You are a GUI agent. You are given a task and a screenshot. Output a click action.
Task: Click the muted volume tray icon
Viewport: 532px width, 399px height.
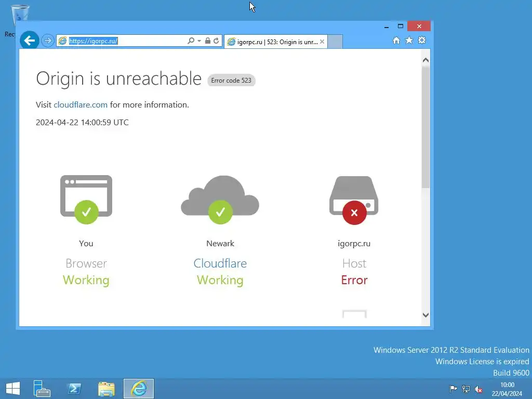click(x=478, y=389)
